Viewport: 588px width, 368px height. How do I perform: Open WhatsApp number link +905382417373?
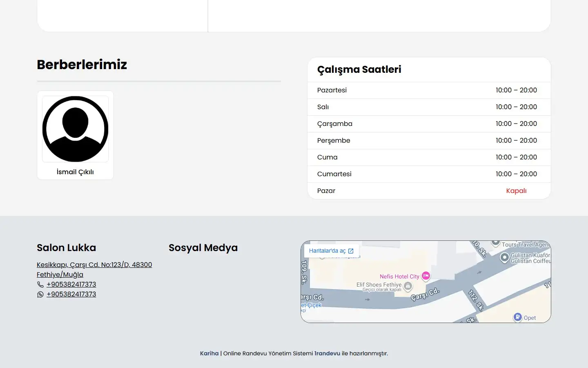pyautogui.click(x=71, y=294)
